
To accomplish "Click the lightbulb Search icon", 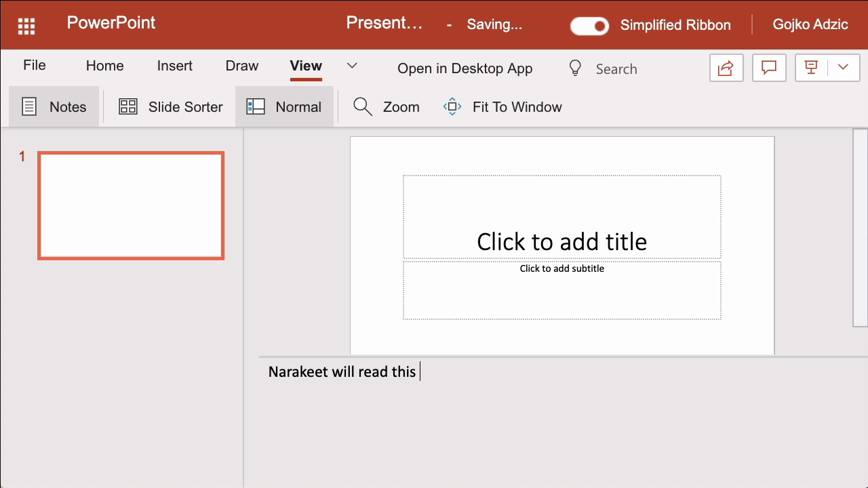I will 575,68.
